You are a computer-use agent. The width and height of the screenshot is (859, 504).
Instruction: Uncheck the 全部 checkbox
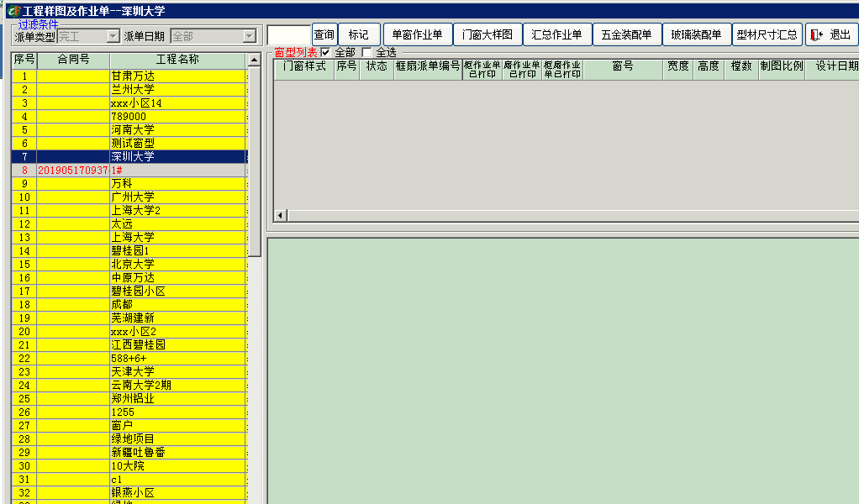(326, 51)
